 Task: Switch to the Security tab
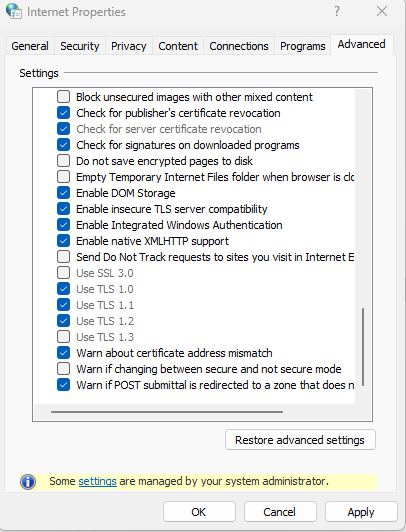[x=80, y=46]
